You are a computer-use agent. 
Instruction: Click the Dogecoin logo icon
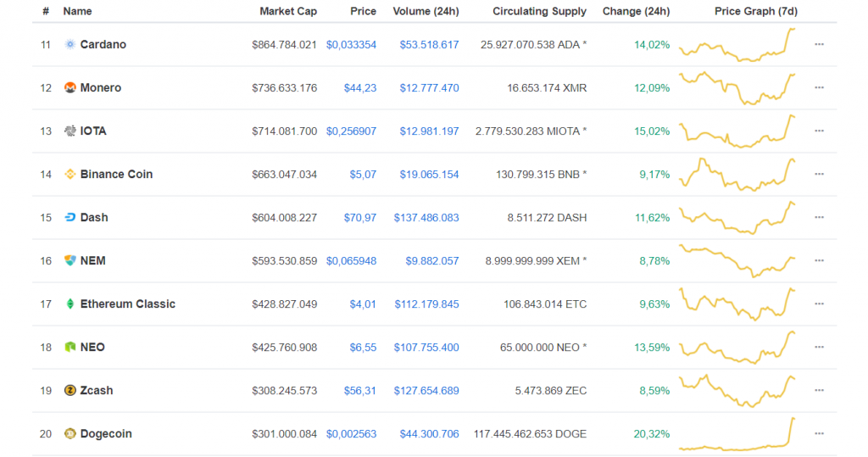click(70, 433)
